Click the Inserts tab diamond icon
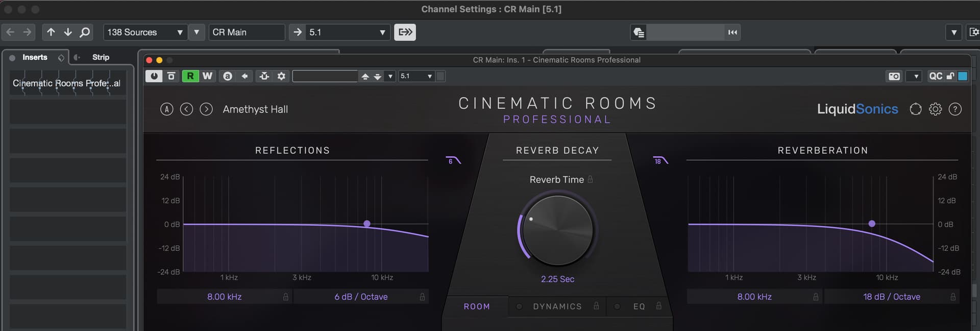The height and width of the screenshot is (331, 980). point(61,58)
